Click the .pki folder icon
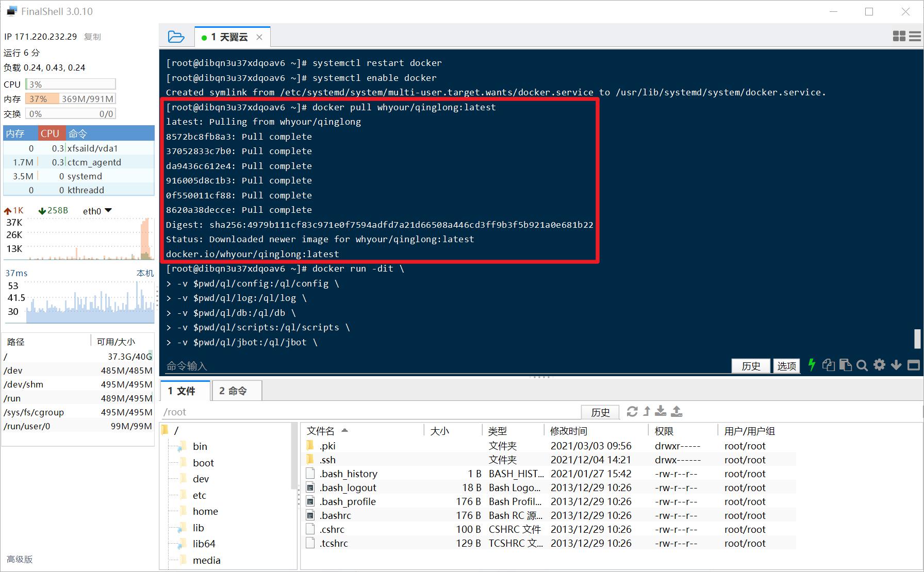The image size is (924, 572). point(310,445)
